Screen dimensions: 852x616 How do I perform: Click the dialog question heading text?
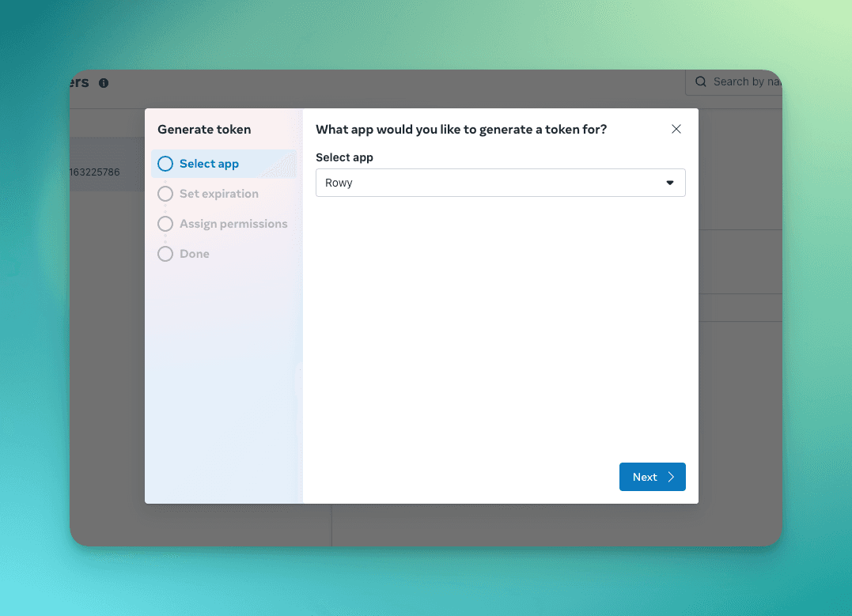pos(461,129)
